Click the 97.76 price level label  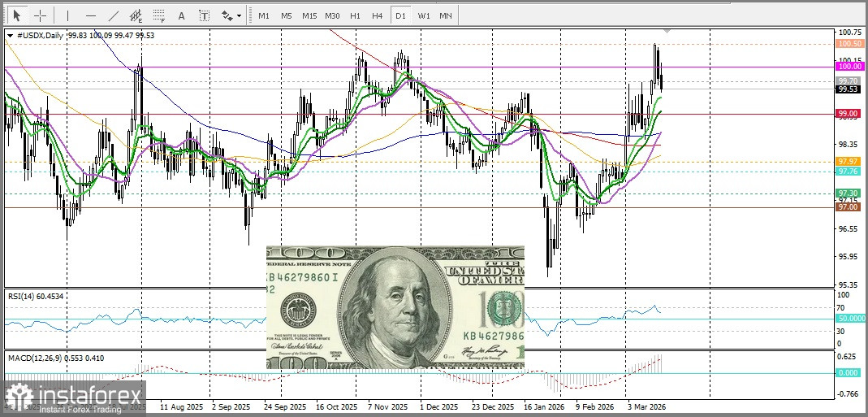click(x=850, y=172)
